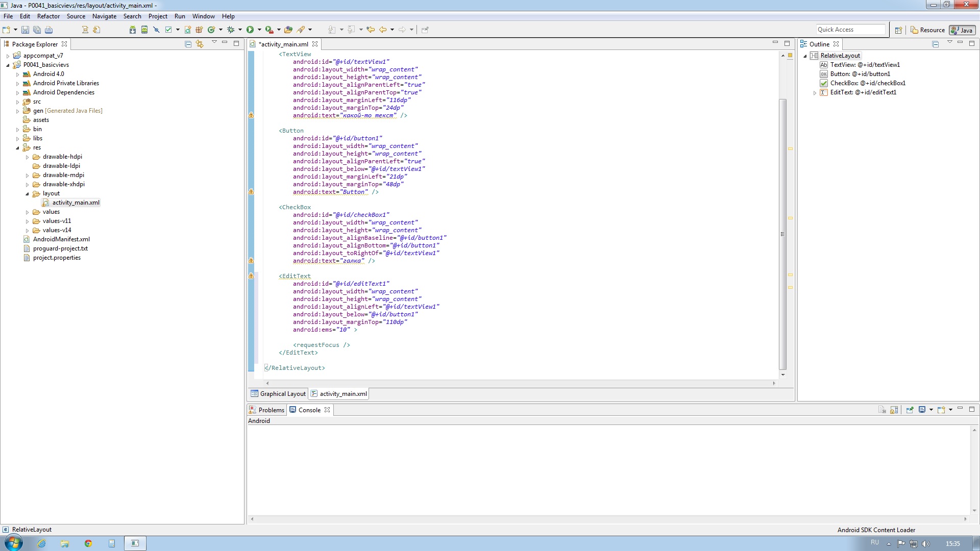This screenshot has width=980, height=551.
Task: Click New Java Class toolbar icon
Action: 211,30
